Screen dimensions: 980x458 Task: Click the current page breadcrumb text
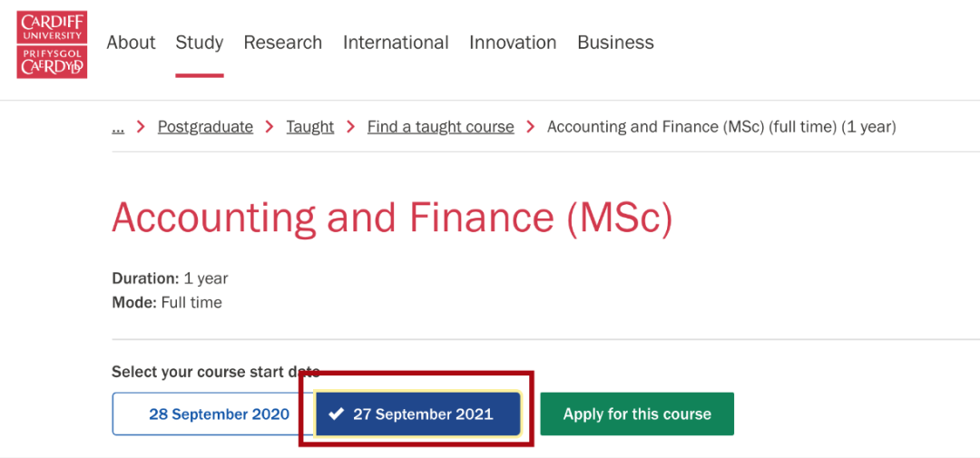[721, 127]
